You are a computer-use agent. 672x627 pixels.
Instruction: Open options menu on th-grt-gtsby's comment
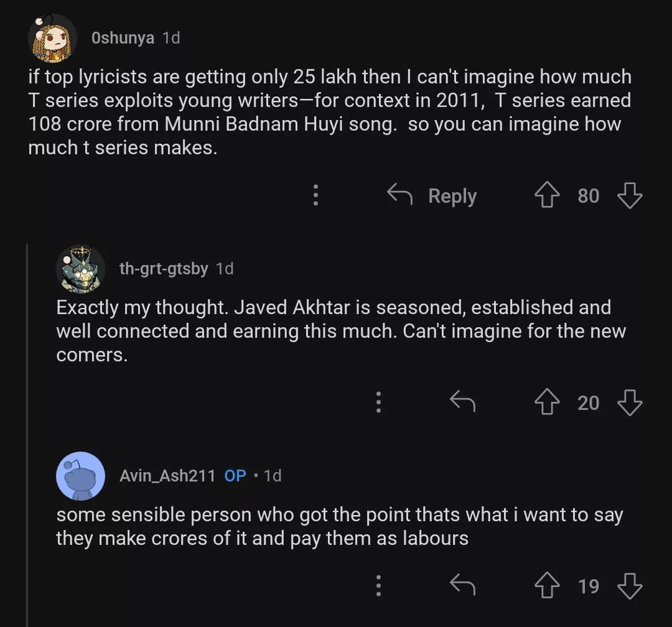[378, 403]
